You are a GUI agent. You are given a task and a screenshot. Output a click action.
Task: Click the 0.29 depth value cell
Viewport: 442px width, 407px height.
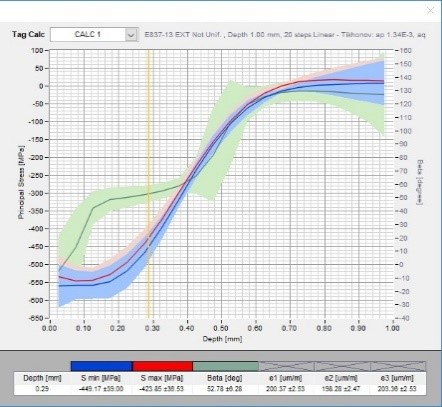[x=42, y=389]
